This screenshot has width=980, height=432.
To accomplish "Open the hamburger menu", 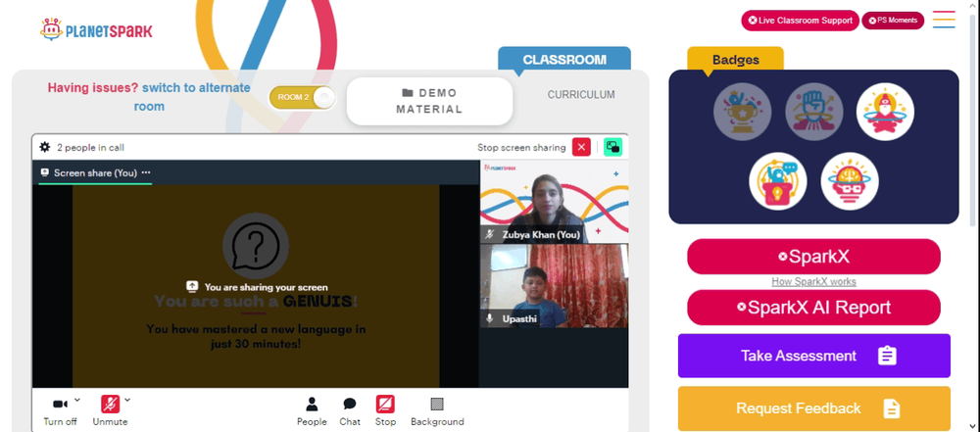I will (x=944, y=20).
